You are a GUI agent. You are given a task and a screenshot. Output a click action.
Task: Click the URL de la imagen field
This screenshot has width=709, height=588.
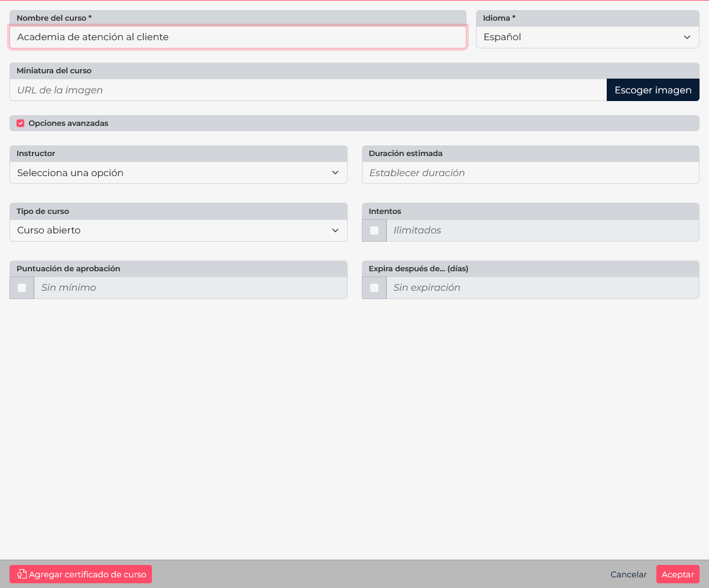(x=308, y=90)
